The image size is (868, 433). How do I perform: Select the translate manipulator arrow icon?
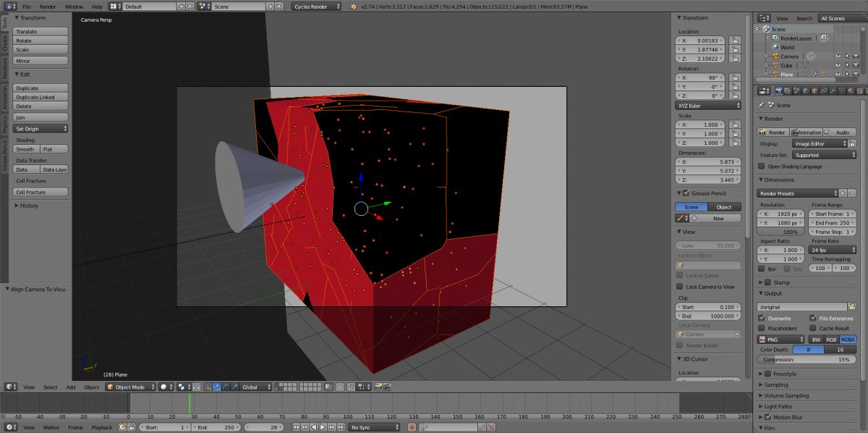[x=217, y=387]
